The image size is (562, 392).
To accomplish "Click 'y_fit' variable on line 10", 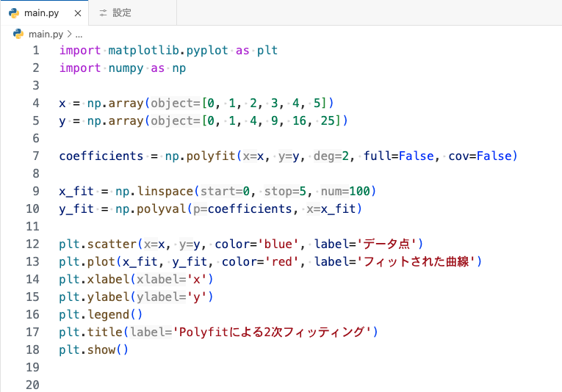I will (x=76, y=208).
